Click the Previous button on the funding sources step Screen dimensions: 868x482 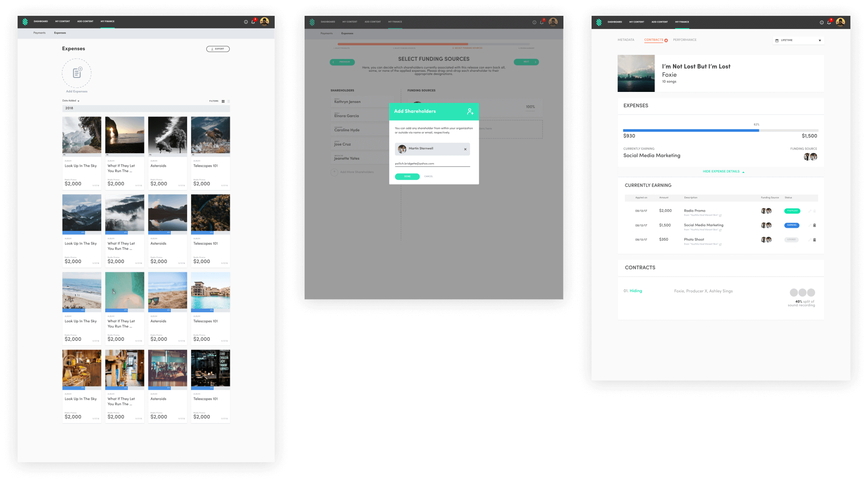[342, 62]
